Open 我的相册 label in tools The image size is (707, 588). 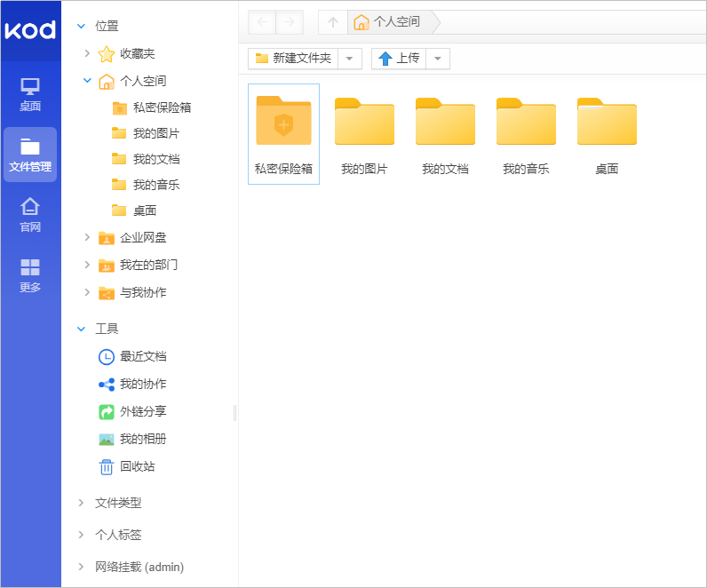click(x=143, y=439)
